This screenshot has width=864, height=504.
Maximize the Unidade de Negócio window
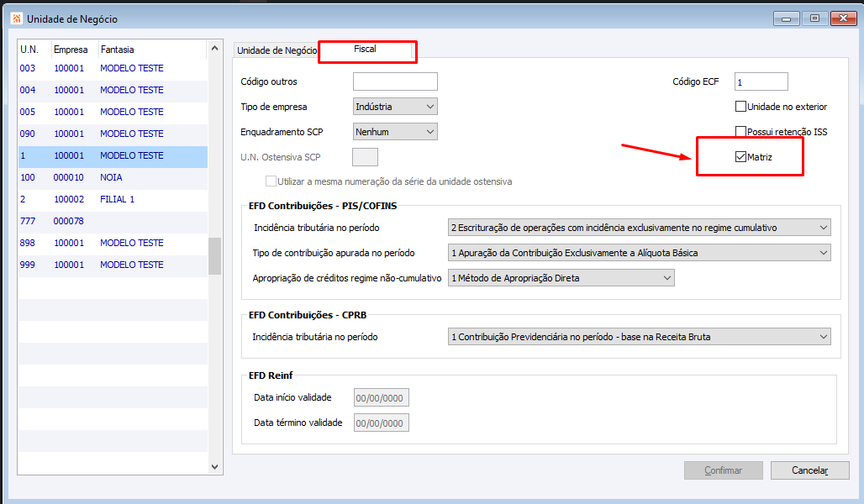[815, 18]
